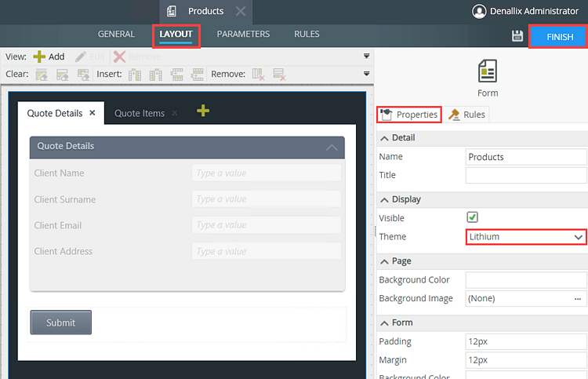The width and height of the screenshot is (588, 379).
Task: Click the first Insert column icon
Action: tap(135, 75)
